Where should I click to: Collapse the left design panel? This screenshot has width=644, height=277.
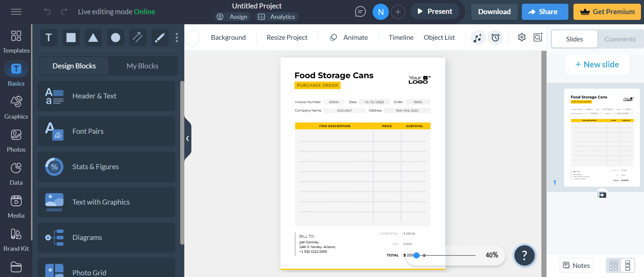(188, 138)
